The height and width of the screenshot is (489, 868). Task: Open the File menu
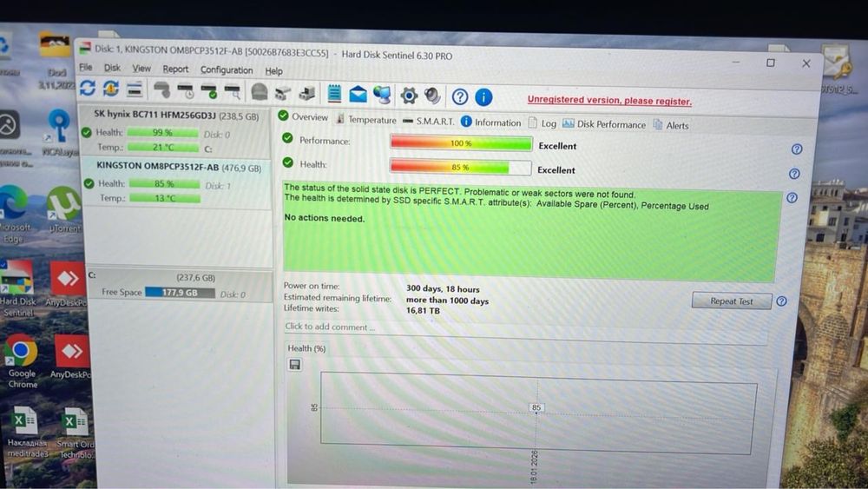(x=86, y=67)
